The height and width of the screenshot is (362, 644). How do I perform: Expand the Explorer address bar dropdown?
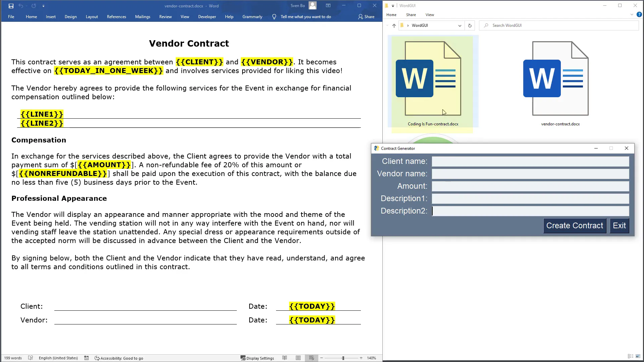(x=459, y=25)
